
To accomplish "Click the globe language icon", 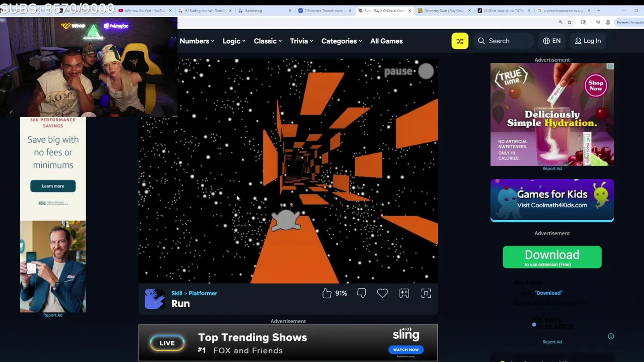I will (x=546, y=41).
